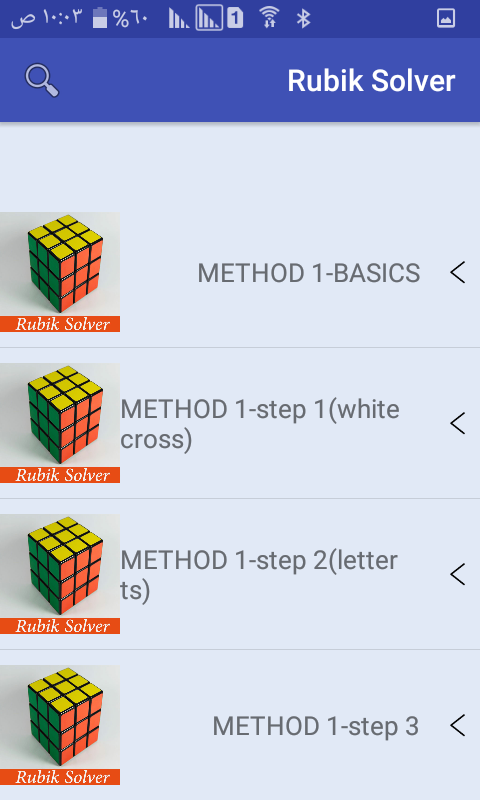Select cube image beside step 2

pos(60,574)
